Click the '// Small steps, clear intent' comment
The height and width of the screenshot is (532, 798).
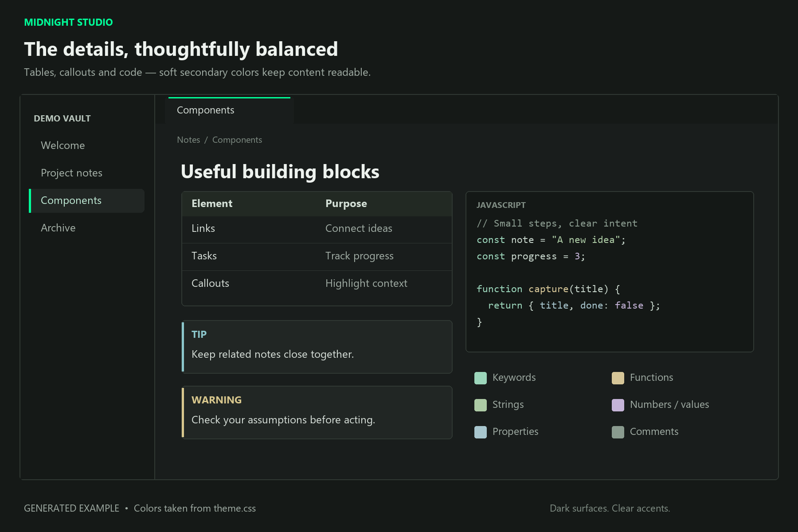(557, 223)
